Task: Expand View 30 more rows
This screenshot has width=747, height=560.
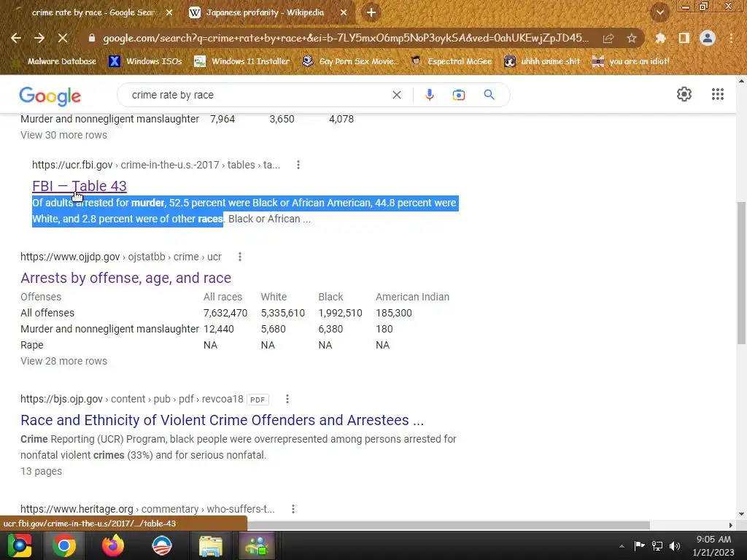Action: 64,135
